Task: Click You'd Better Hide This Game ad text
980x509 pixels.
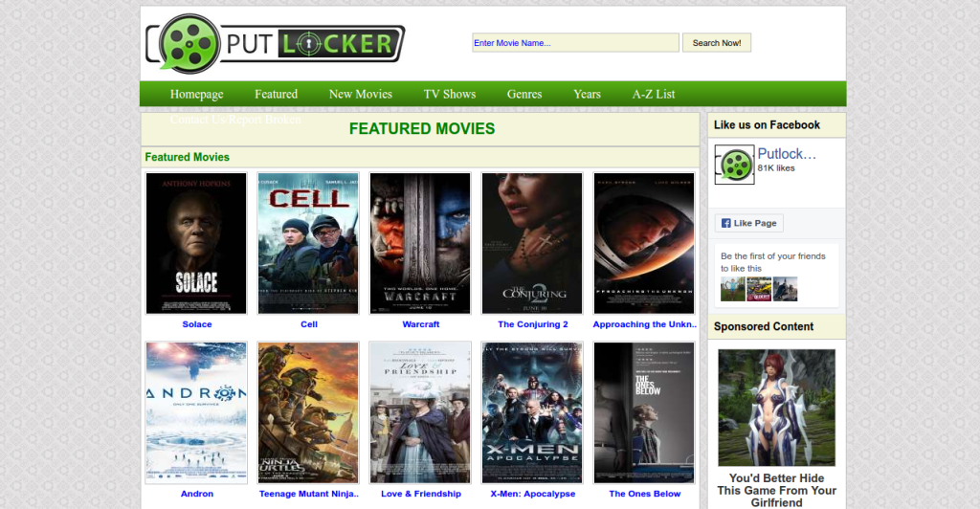Action: (x=776, y=490)
